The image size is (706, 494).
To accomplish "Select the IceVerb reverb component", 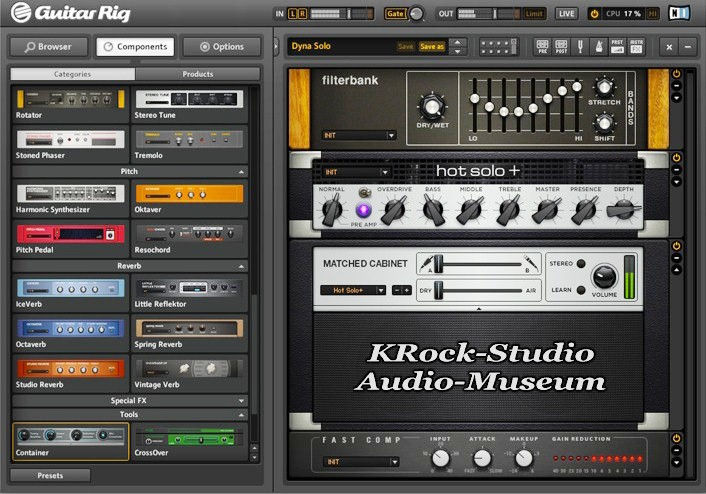I will coord(70,293).
